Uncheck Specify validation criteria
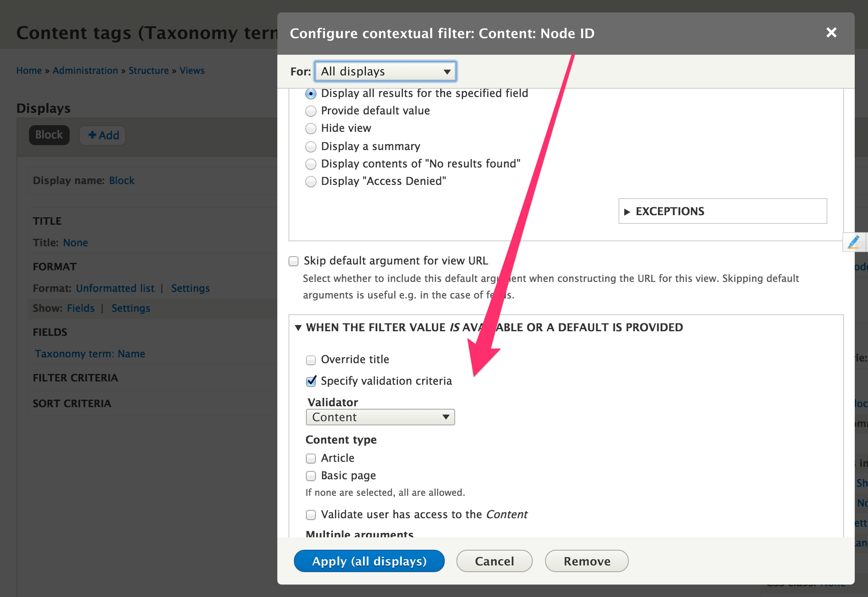 (311, 381)
